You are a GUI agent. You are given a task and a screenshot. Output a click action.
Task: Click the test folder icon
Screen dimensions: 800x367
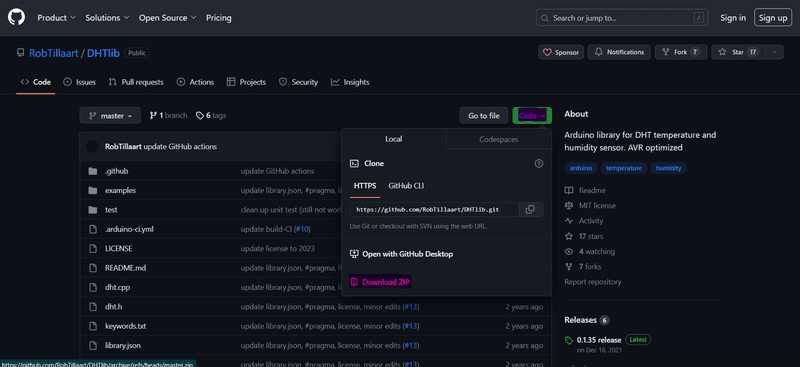[x=93, y=210]
